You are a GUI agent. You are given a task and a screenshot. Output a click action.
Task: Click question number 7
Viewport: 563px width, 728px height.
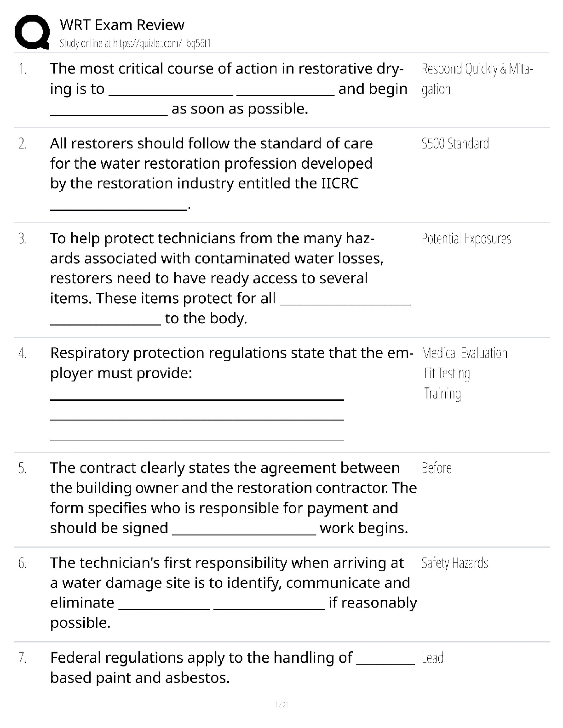pos(23,658)
